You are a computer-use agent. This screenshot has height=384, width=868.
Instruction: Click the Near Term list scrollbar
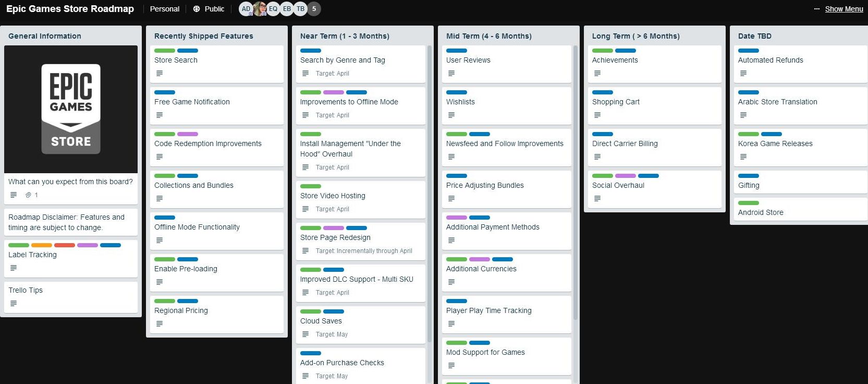pos(430,193)
